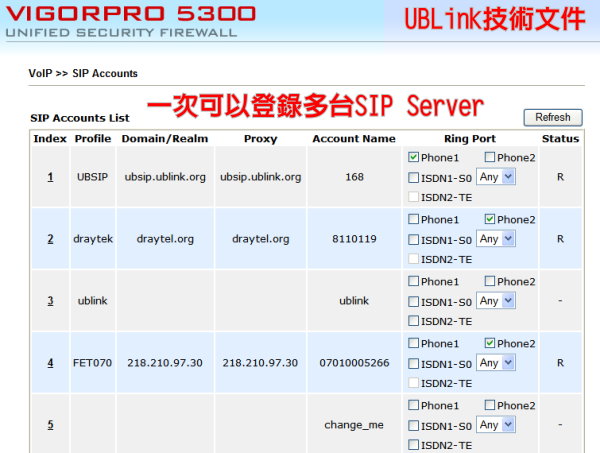Tick ISDN1-S0 for the FET070 account
Image resolution: width=600 pixels, height=453 pixels.
(414, 363)
